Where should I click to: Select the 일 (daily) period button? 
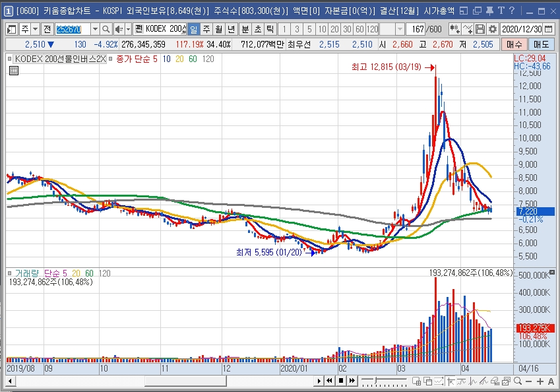click(193, 29)
